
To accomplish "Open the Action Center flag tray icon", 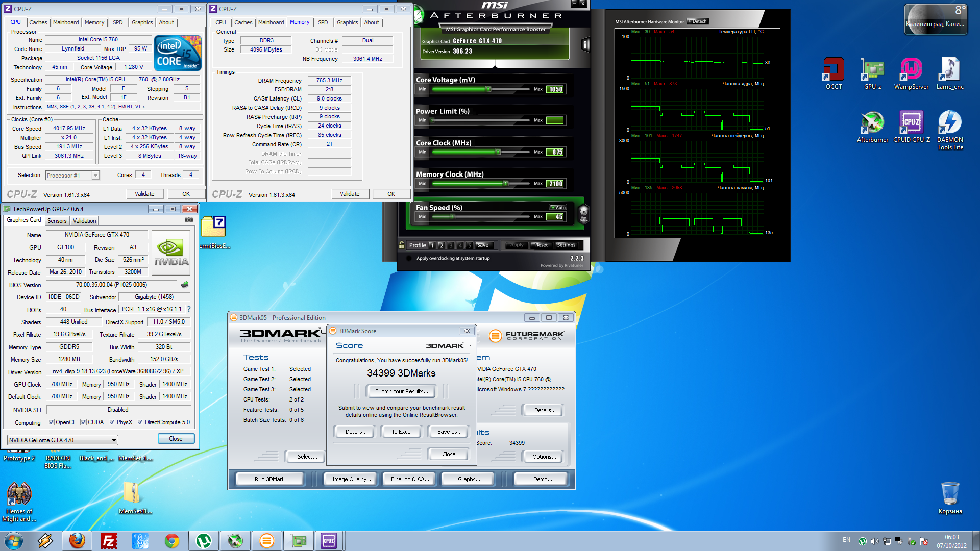I will (924, 541).
